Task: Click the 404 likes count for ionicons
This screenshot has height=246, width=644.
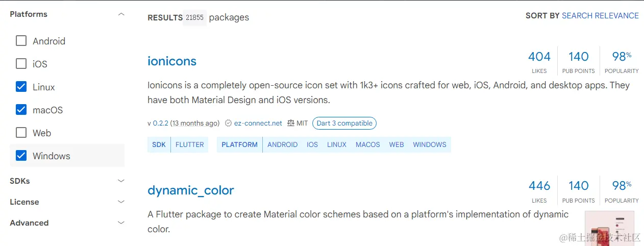Action: (x=539, y=57)
